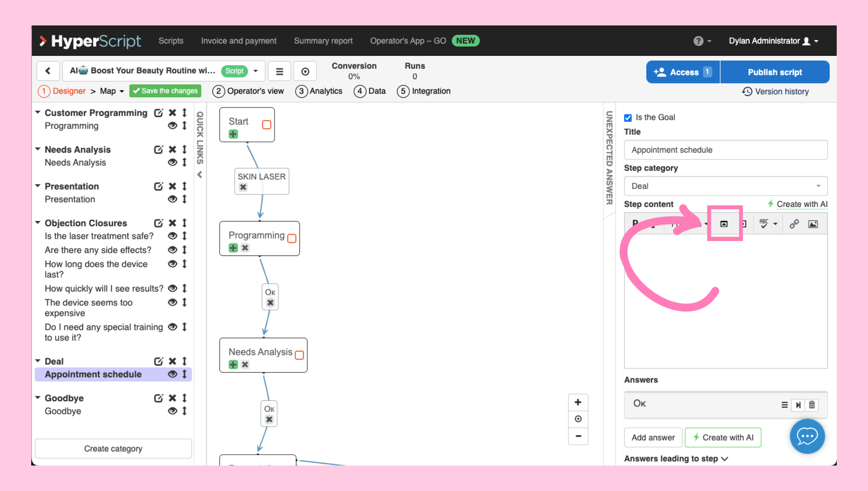This screenshot has height=491, width=868.
Task: Click the Title input field
Action: (x=726, y=150)
